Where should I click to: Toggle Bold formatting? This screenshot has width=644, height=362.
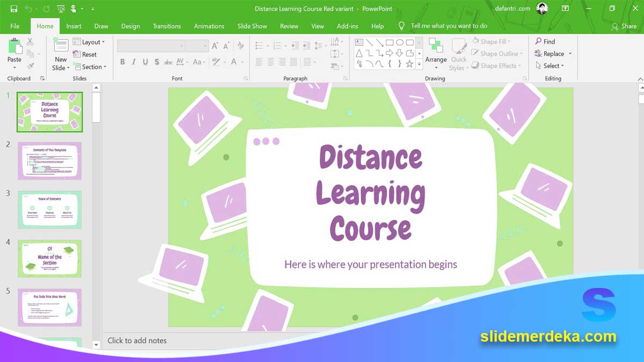click(122, 62)
